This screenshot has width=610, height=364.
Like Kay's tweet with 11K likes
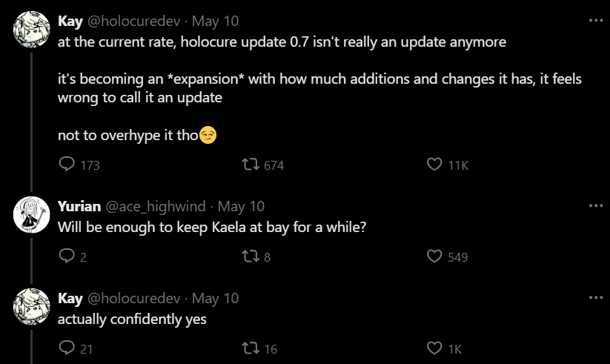[435, 165]
